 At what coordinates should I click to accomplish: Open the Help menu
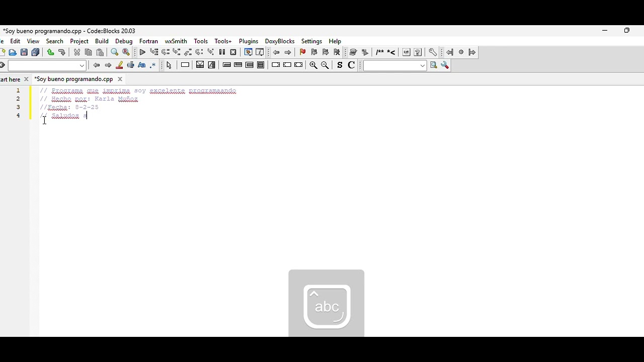click(x=335, y=41)
